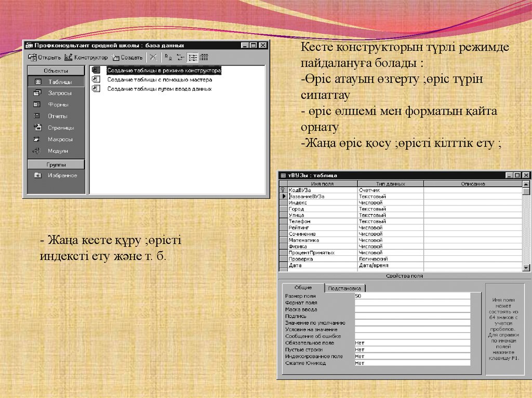Select the list view icon
The width and height of the screenshot is (532, 398).
pos(192,57)
